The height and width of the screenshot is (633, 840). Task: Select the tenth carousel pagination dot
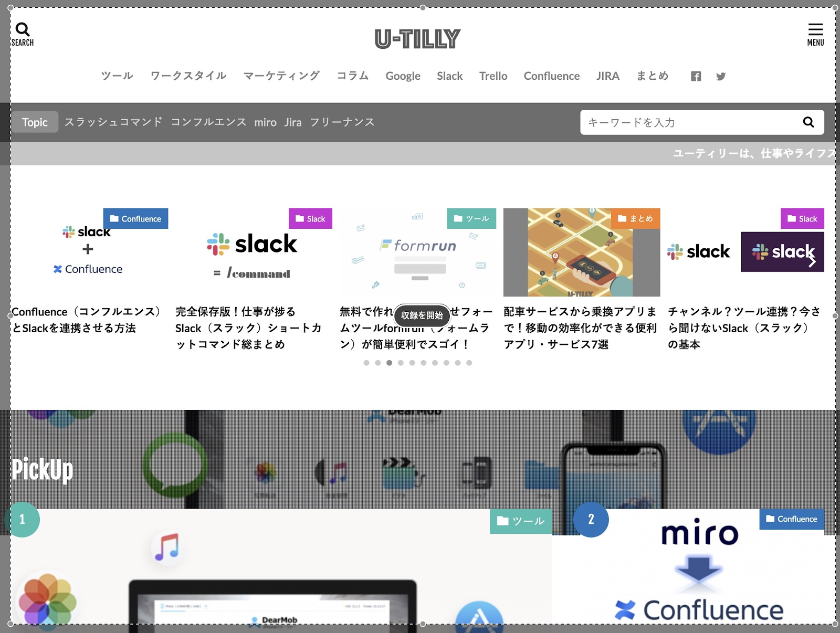(x=469, y=363)
